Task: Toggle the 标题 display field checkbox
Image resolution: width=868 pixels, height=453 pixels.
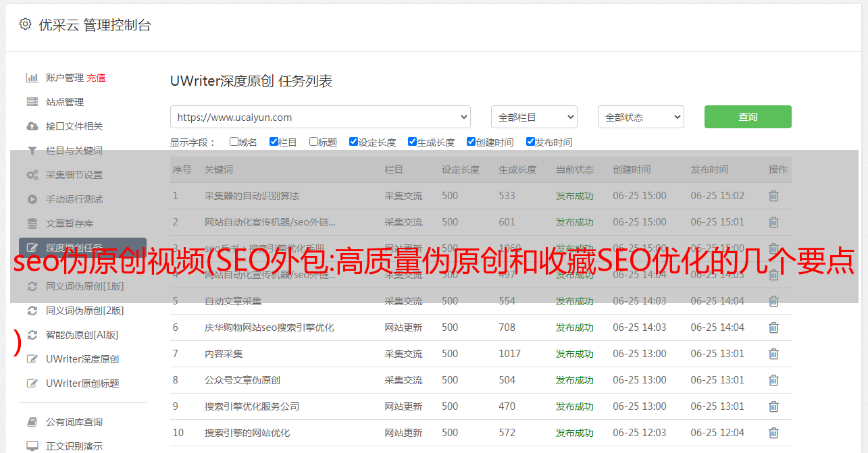Action: 313,142
